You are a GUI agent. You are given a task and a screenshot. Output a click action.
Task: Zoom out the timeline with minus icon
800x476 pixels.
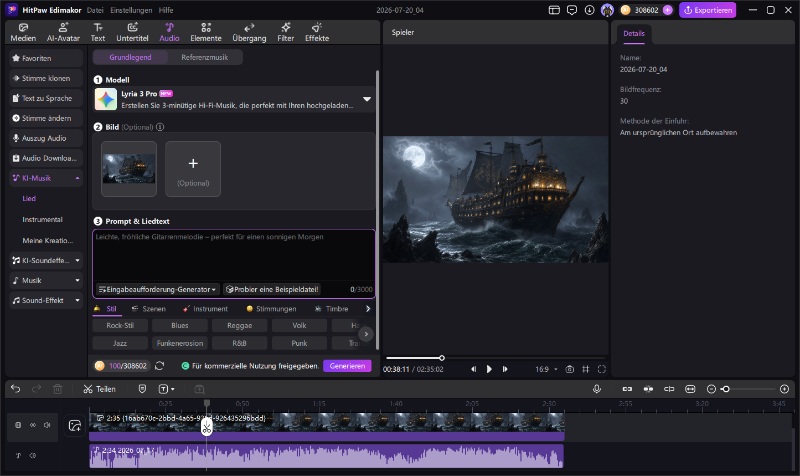(x=711, y=389)
